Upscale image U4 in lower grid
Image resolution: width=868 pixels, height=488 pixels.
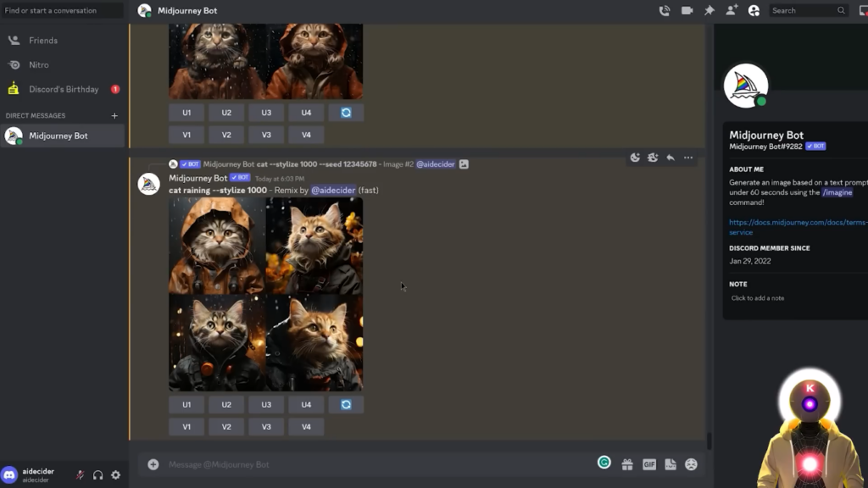tap(306, 404)
